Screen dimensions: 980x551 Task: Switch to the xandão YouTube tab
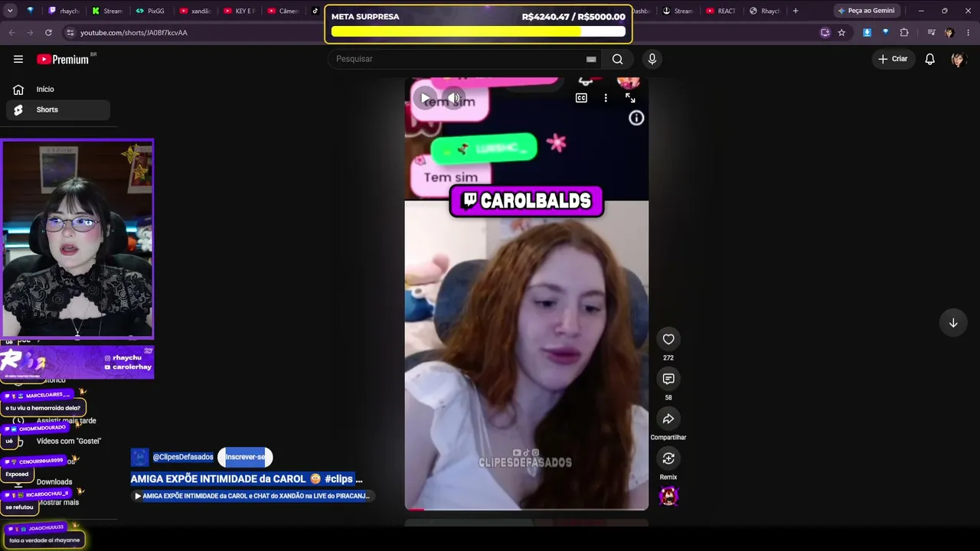[194, 11]
